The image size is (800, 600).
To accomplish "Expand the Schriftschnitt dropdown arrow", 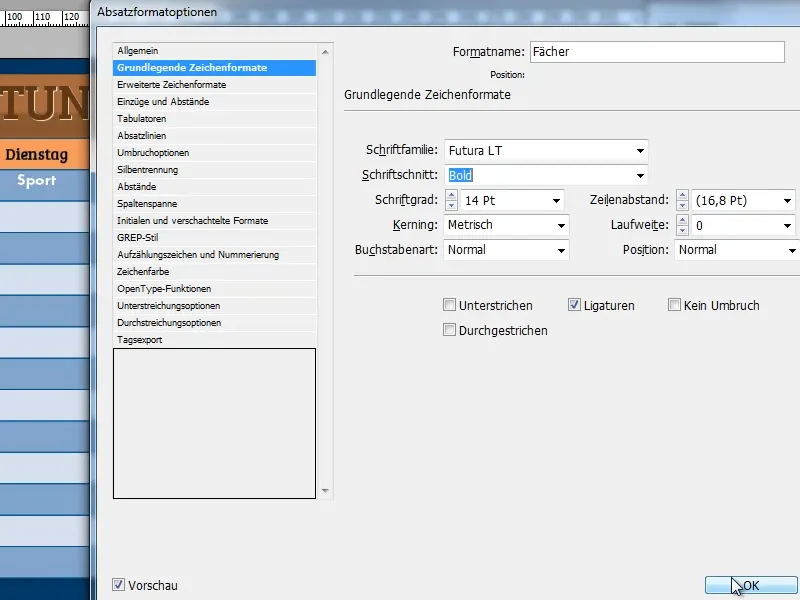I will tap(640, 176).
